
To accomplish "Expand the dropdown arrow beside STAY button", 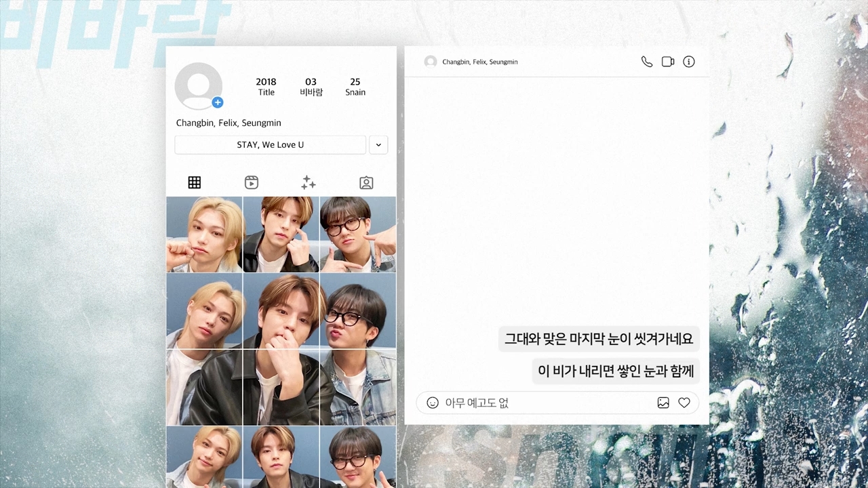I will 378,145.
